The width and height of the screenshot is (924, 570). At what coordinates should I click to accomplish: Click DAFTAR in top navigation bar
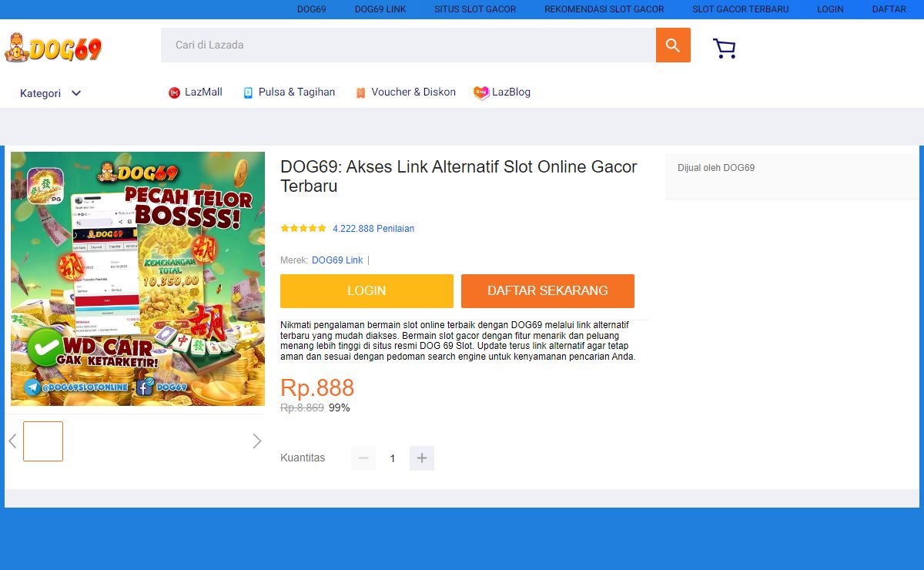pyautogui.click(x=889, y=9)
